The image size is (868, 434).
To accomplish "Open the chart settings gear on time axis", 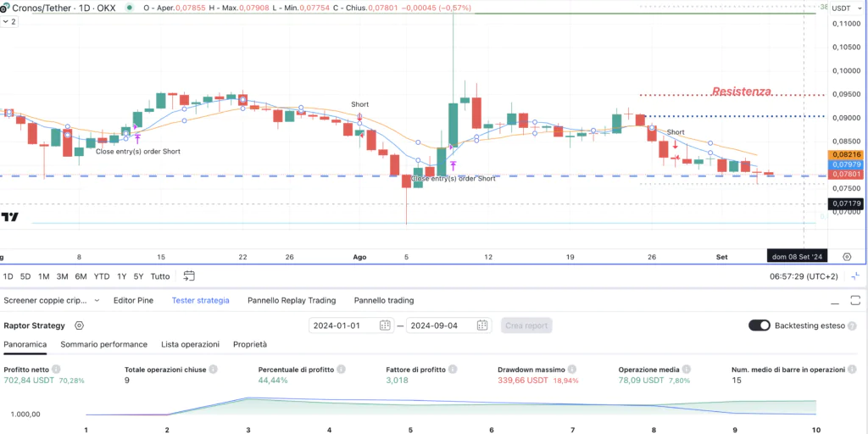I will click(x=847, y=256).
